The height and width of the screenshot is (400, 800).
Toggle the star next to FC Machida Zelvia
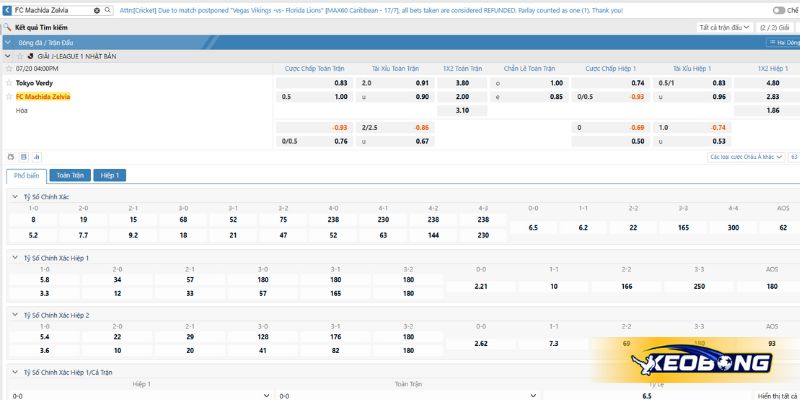9,97
